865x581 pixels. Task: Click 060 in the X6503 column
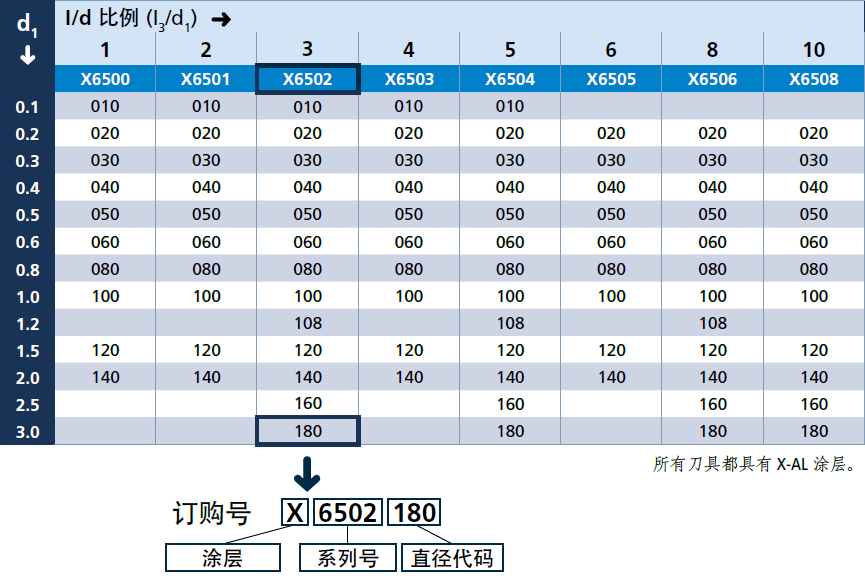point(409,242)
